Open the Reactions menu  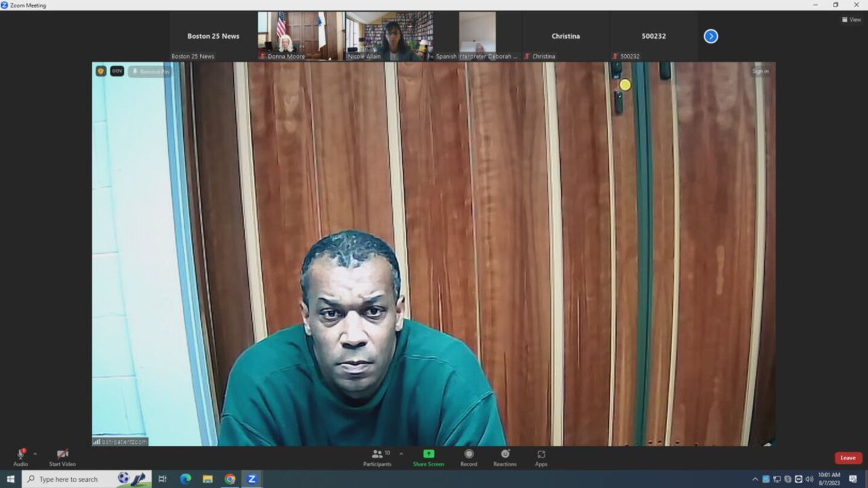[505, 454]
